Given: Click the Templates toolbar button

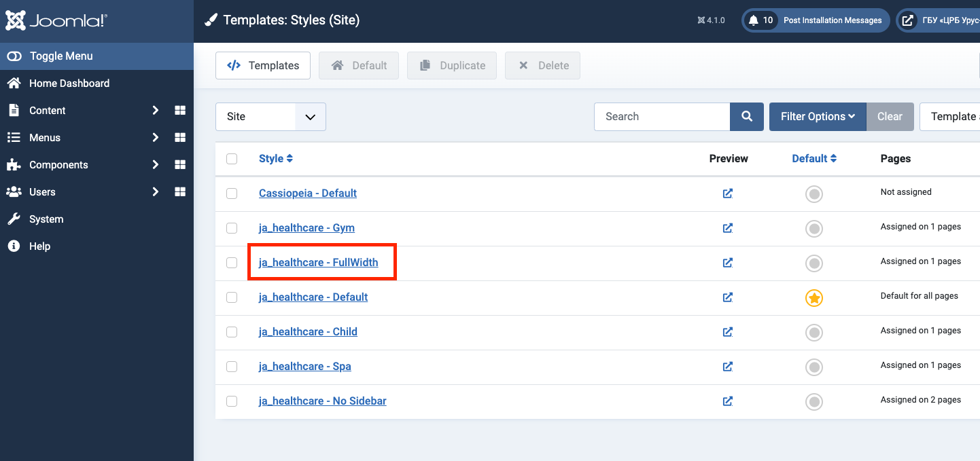Looking at the screenshot, I should coord(263,66).
